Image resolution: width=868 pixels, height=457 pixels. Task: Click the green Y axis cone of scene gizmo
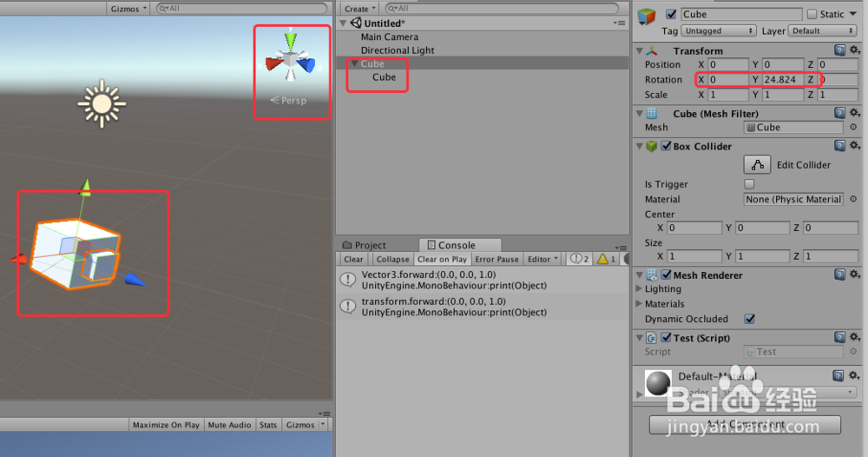[x=291, y=42]
